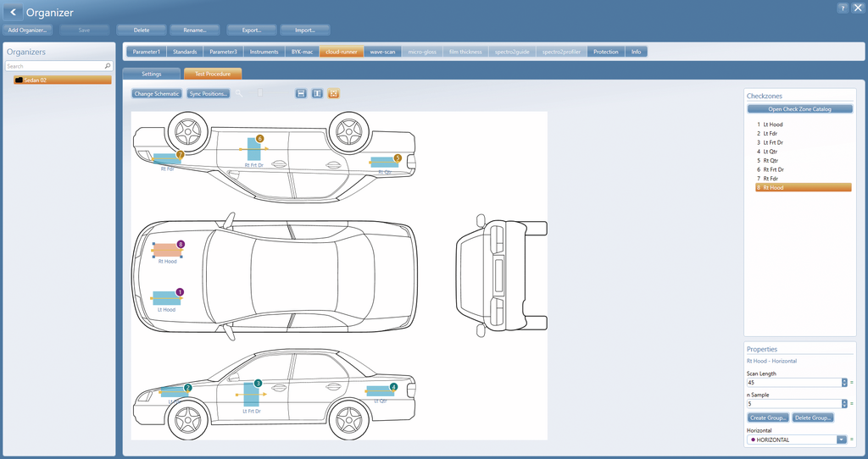Click the Add Organizer button

(x=28, y=30)
